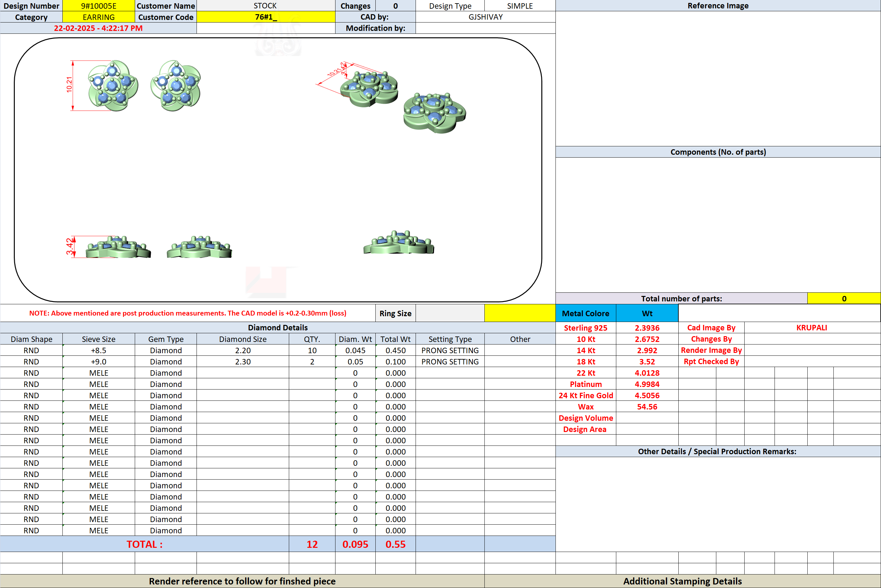Click the diamond size 2.20 cell
881x588 pixels.
[243, 350]
